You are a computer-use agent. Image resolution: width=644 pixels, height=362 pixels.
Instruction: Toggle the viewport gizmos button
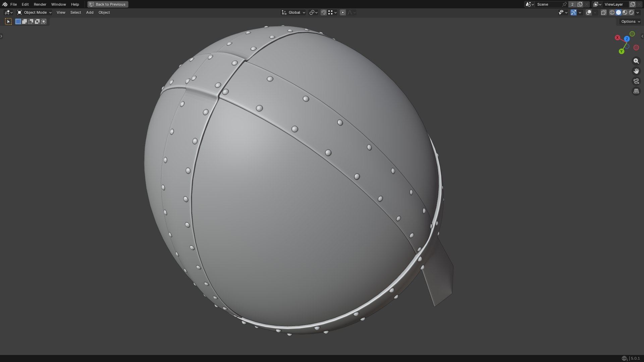click(x=574, y=12)
